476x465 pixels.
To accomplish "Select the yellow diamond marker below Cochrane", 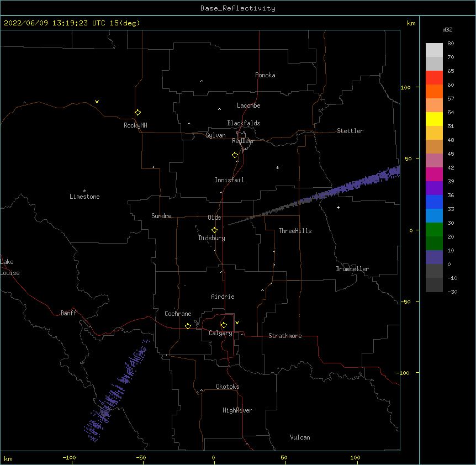I will tap(188, 326).
